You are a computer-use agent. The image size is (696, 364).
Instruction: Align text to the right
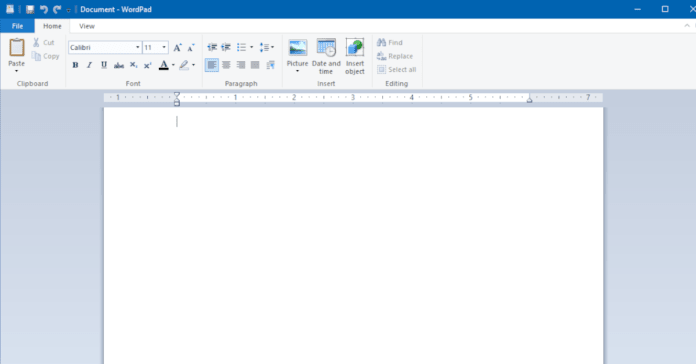point(241,65)
